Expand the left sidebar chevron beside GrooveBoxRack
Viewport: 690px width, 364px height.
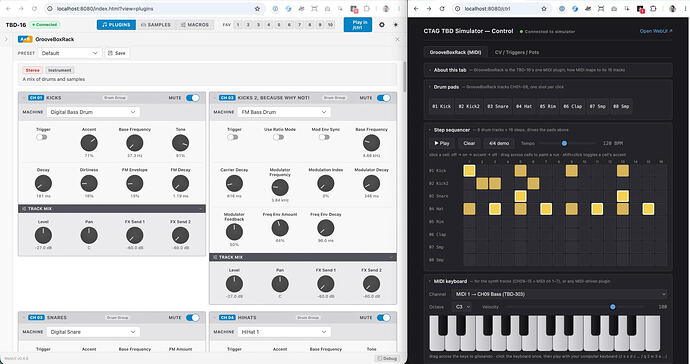(6, 39)
